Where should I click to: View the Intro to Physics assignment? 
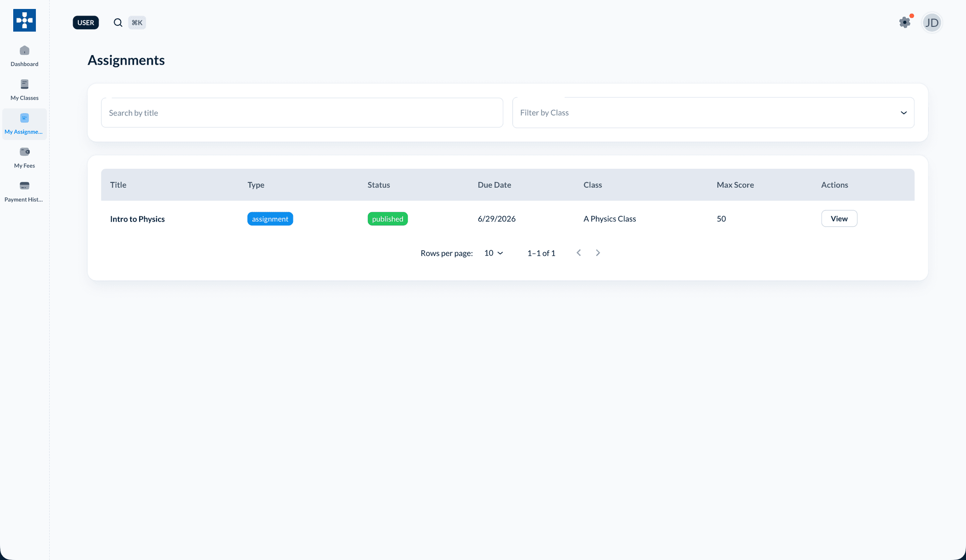point(839,219)
